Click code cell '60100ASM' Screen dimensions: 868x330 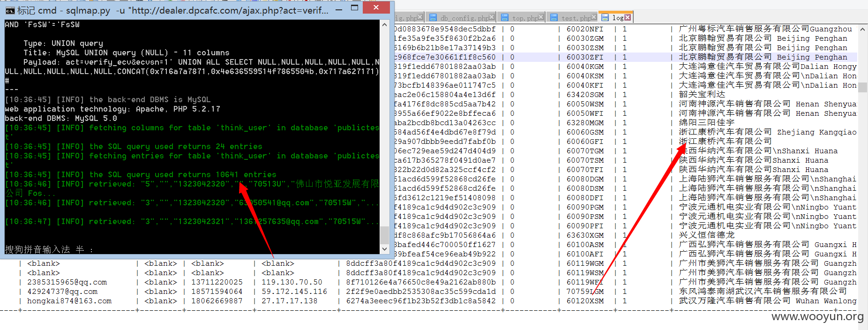[x=585, y=245]
